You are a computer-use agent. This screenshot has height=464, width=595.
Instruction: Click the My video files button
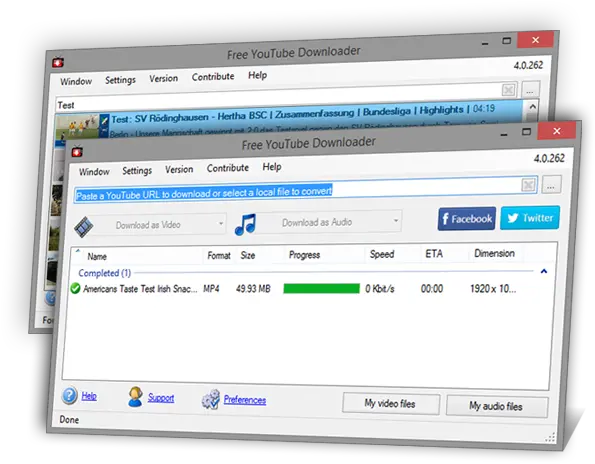(391, 403)
